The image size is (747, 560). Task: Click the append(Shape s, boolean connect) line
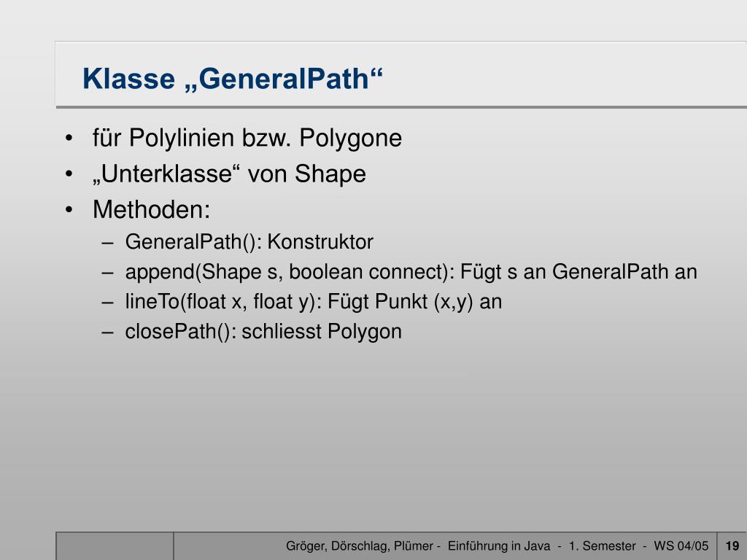pyautogui.click(x=411, y=272)
